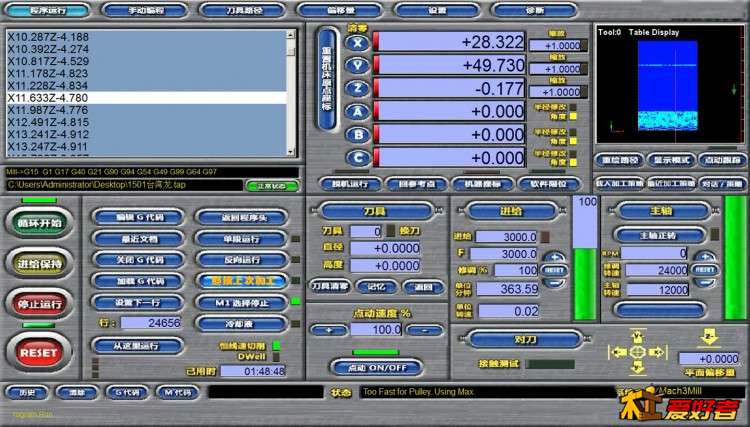Click the 显示模式 display mode button
This screenshot has height=427, width=750.
pos(671,160)
